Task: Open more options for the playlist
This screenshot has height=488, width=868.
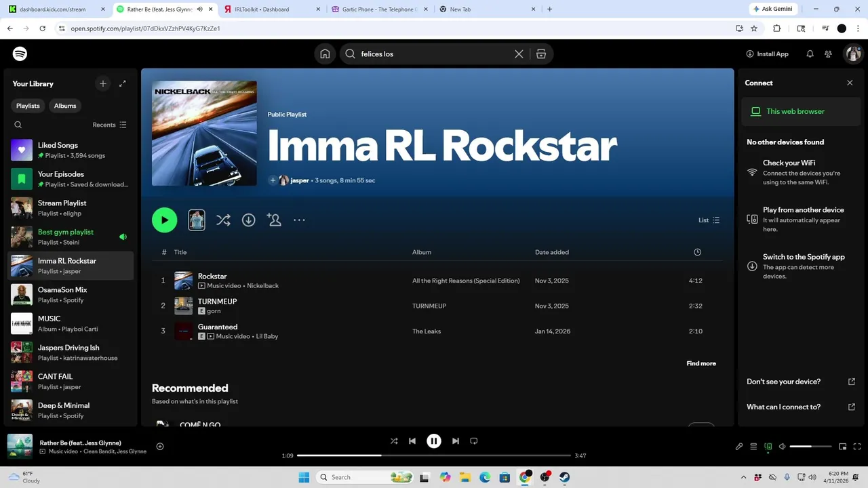Action: click(299, 220)
